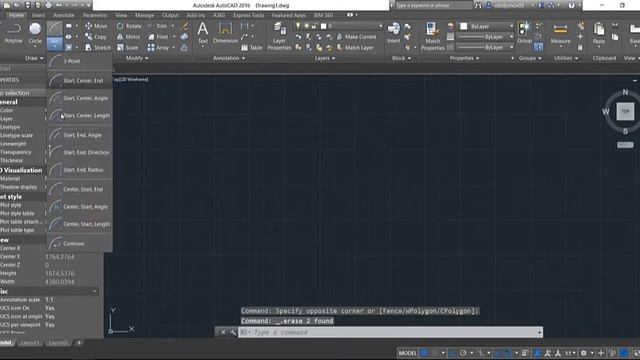Click TOP face of the ViewCube
The image size is (640, 360).
point(625,111)
